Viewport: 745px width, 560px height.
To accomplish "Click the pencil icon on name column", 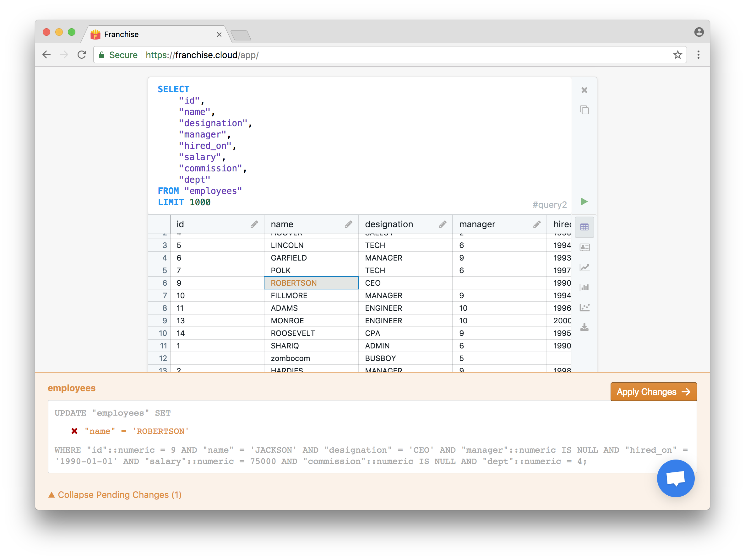I will click(x=349, y=224).
